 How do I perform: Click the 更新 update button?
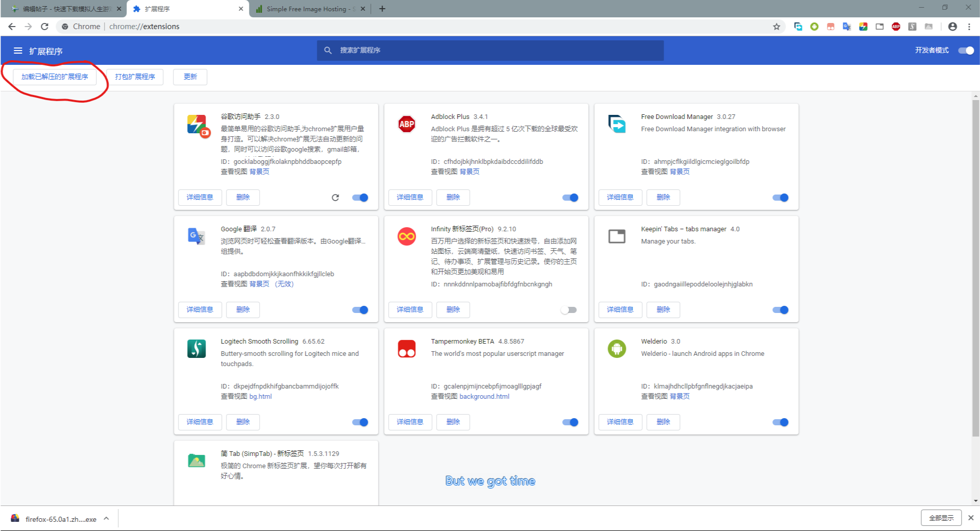[x=190, y=77]
